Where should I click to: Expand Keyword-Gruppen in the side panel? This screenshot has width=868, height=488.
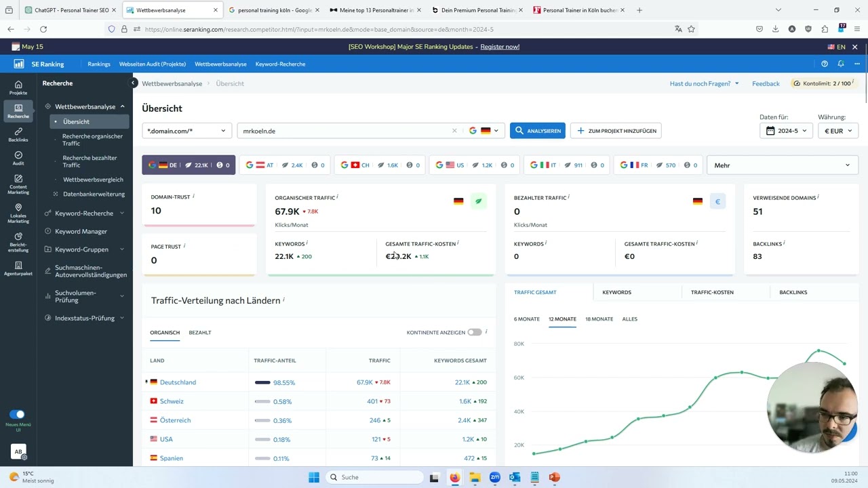click(122, 249)
